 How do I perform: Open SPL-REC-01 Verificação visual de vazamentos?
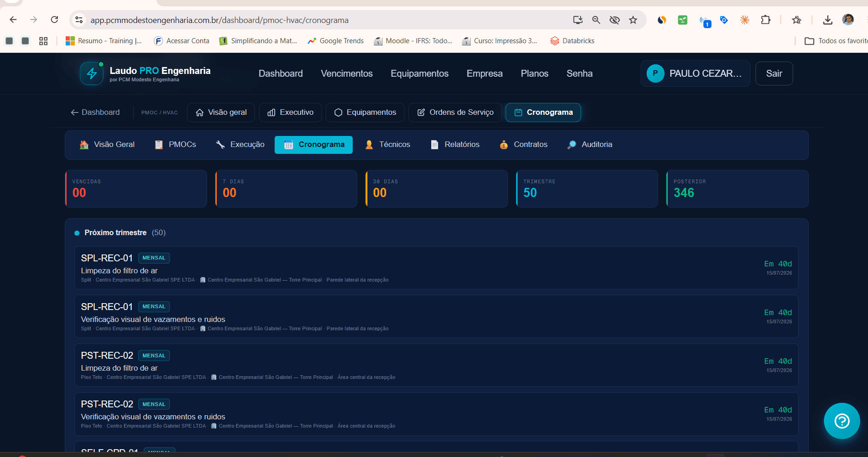436,316
